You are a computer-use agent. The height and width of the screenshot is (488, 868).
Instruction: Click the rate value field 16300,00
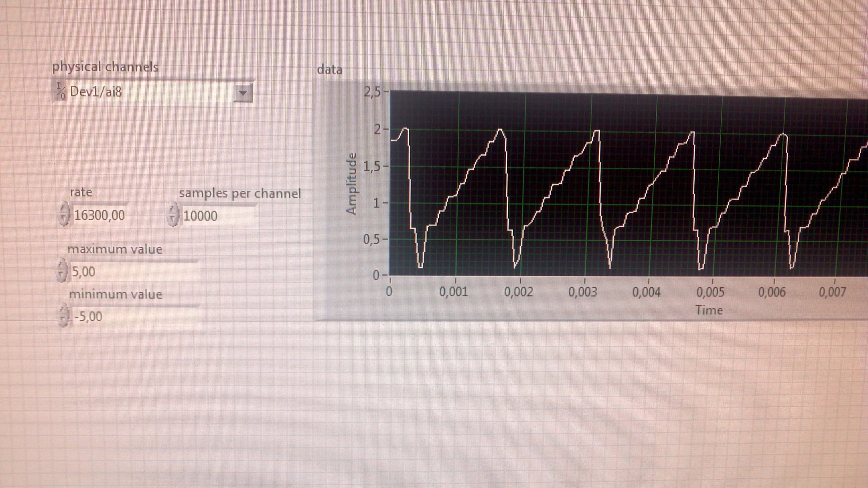click(99, 215)
